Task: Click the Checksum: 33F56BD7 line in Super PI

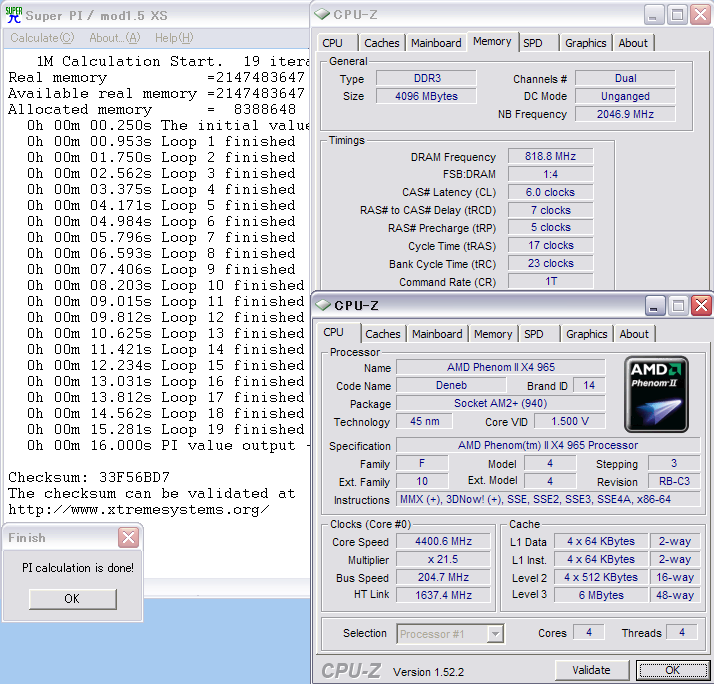Action: click(89, 477)
